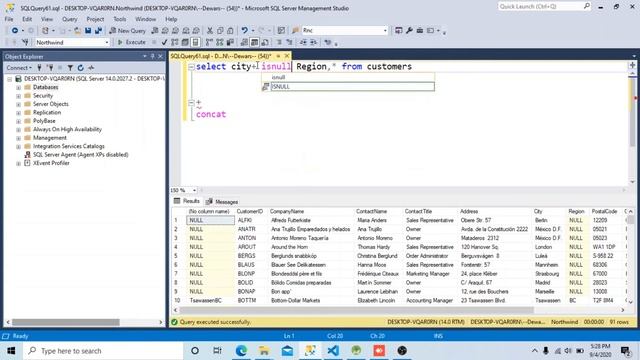Open the Activity Monitor icon
This screenshot has height=360, width=640.
(91, 68)
